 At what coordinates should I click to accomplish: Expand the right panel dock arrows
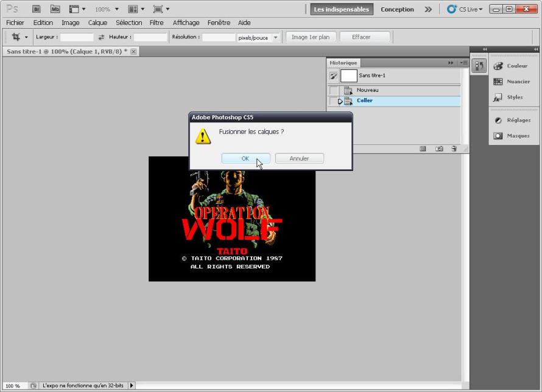pos(536,49)
